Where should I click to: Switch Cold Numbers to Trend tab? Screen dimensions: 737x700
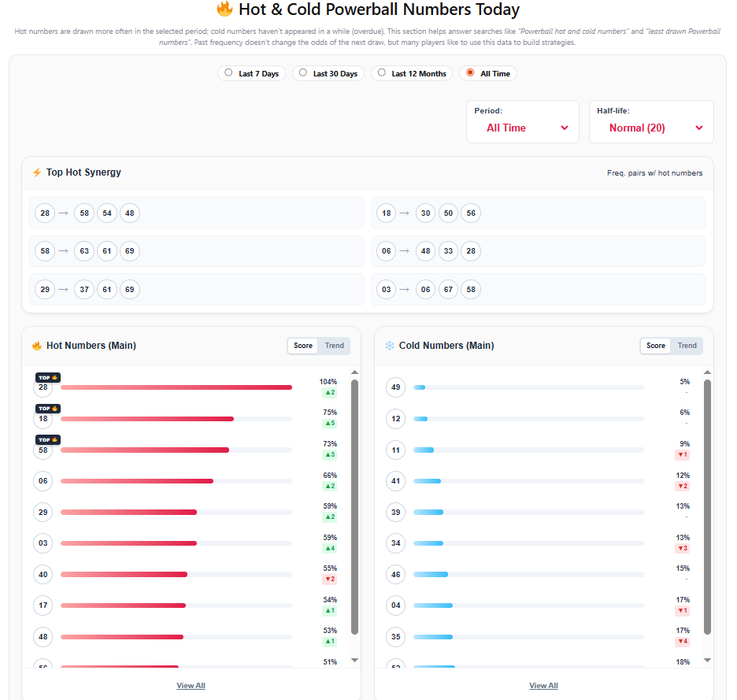point(687,346)
